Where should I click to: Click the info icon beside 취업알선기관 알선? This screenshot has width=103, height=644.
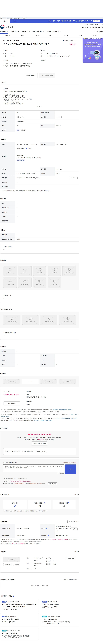point(45,503)
